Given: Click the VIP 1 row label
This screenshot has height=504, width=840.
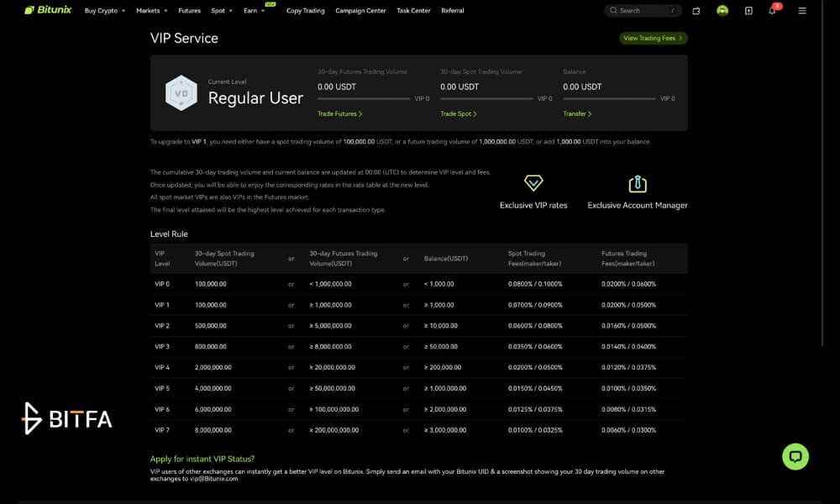Looking at the screenshot, I should tap(162, 305).
